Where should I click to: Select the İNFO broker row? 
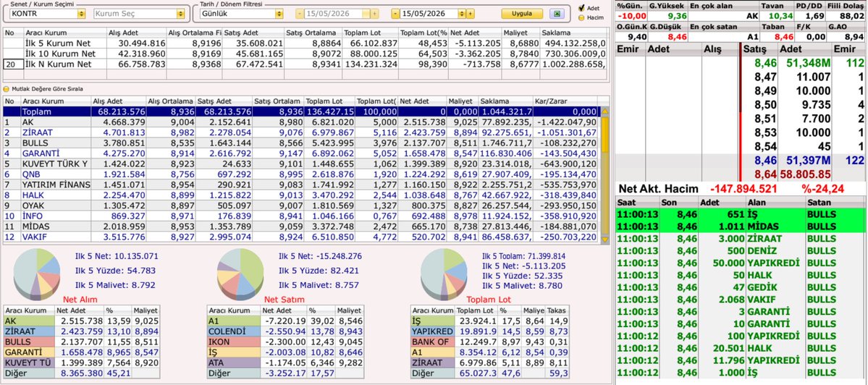pos(300,216)
